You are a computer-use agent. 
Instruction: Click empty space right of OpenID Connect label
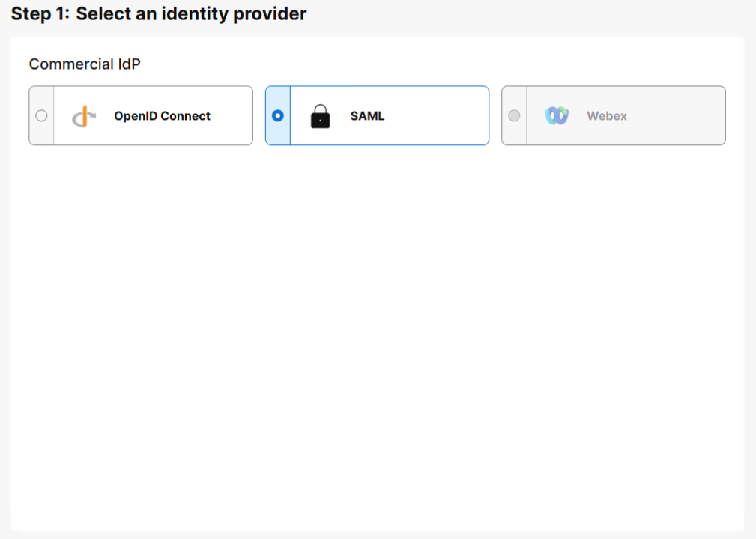(x=232, y=116)
